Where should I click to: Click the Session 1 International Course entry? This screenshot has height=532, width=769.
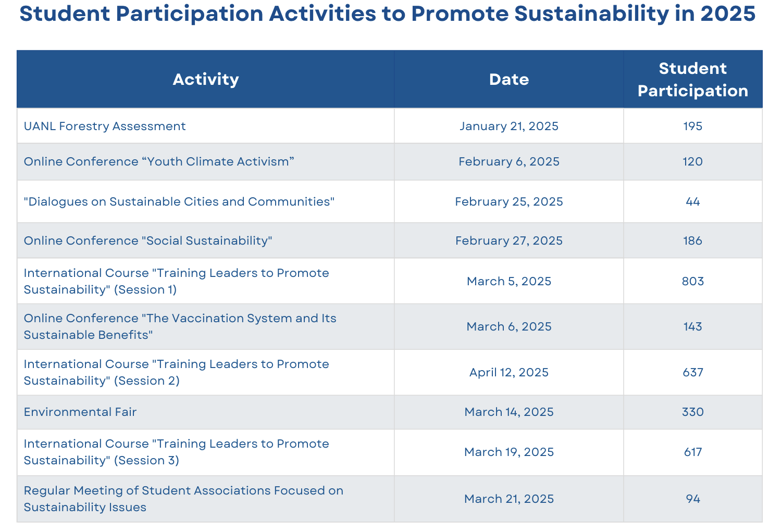tap(177, 281)
